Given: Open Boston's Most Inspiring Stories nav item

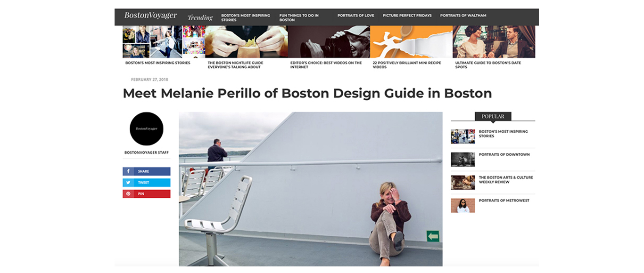Looking at the screenshot, I should point(246,17).
